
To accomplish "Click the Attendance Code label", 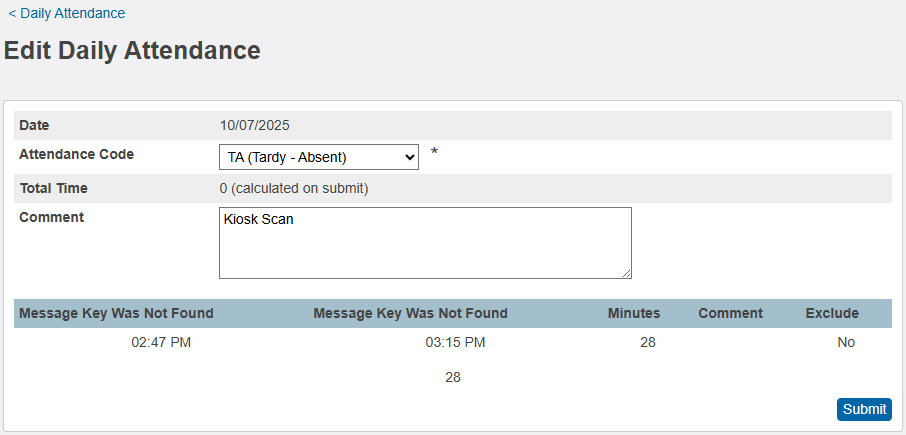I will (76, 155).
